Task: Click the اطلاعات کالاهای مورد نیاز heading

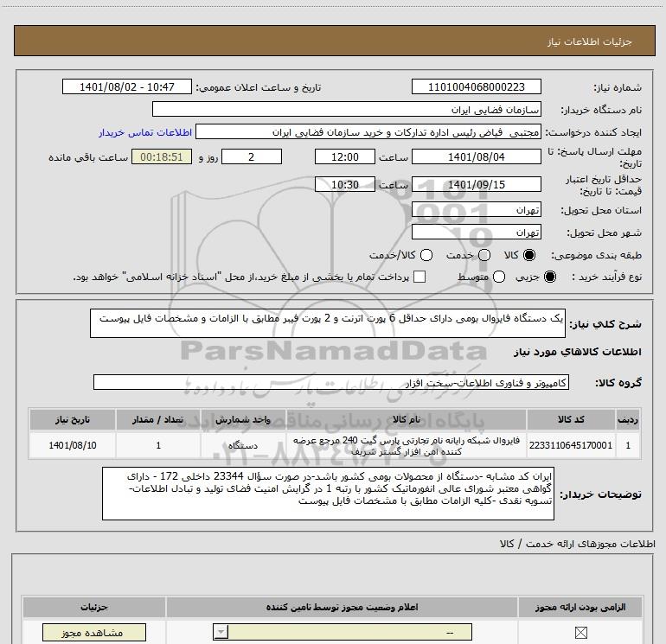Action: (x=578, y=352)
